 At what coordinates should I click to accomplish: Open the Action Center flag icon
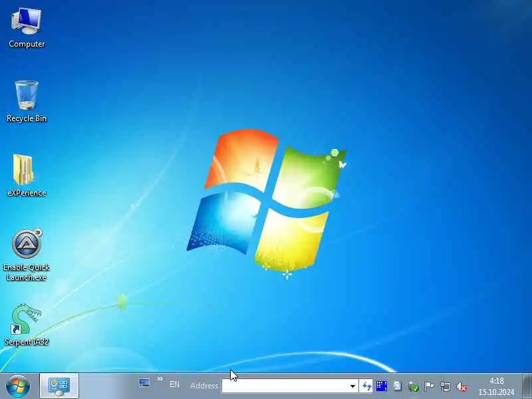[429, 386]
